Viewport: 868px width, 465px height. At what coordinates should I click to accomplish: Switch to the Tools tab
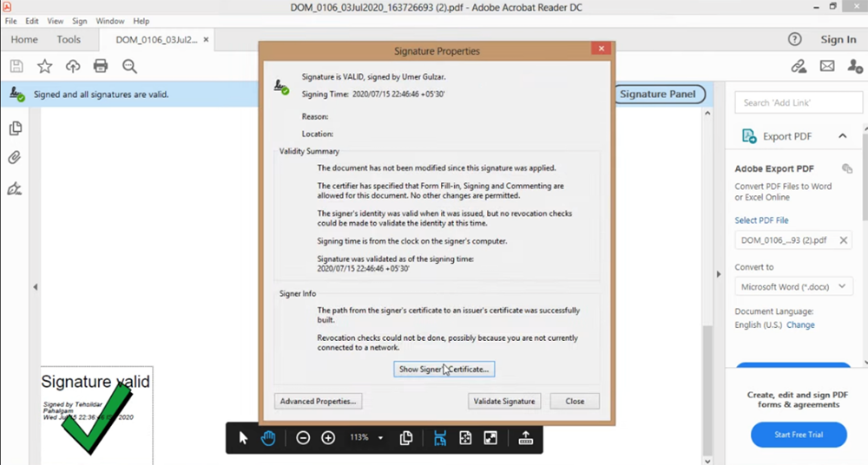tap(69, 39)
